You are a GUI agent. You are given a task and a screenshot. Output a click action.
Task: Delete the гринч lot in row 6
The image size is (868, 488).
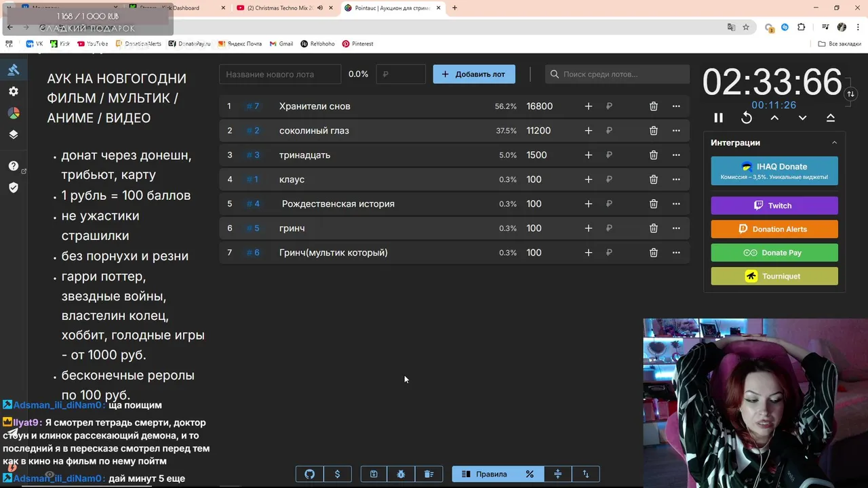click(654, 228)
